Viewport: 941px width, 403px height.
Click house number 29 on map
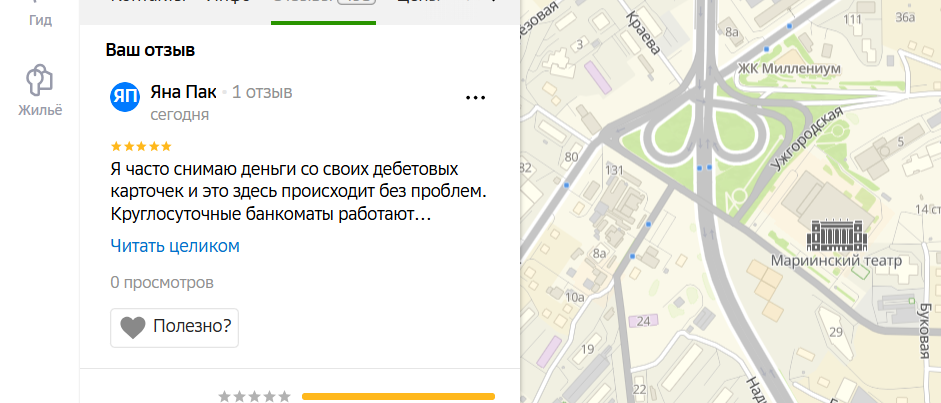tap(835, 332)
